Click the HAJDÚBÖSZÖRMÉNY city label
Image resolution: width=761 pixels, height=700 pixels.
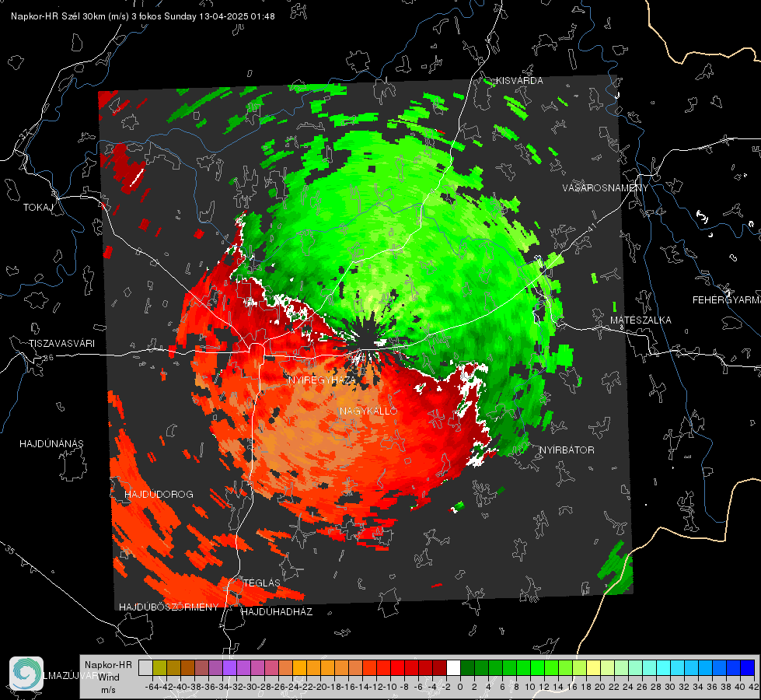click(169, 607)
